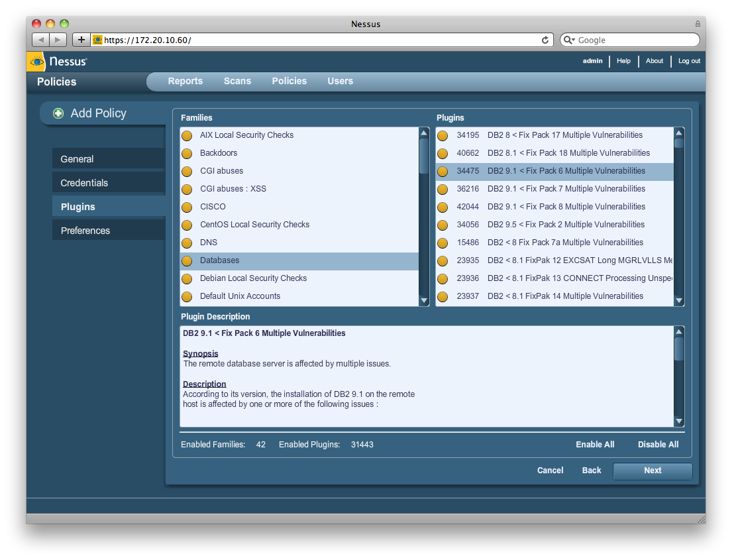Click the Cancel button
The image size is (732, 560).
(x=550, y=471)
